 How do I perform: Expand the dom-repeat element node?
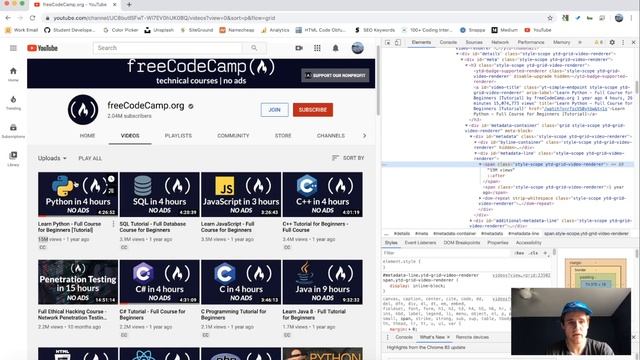[480, 198]
